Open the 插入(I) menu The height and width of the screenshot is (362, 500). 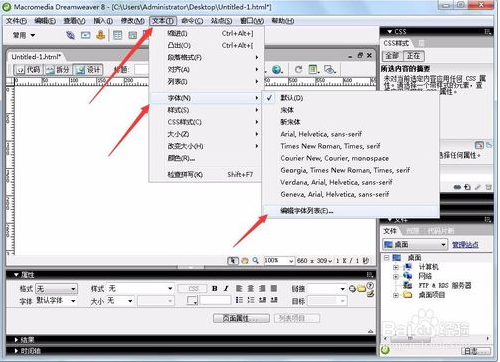click(103, 21)
